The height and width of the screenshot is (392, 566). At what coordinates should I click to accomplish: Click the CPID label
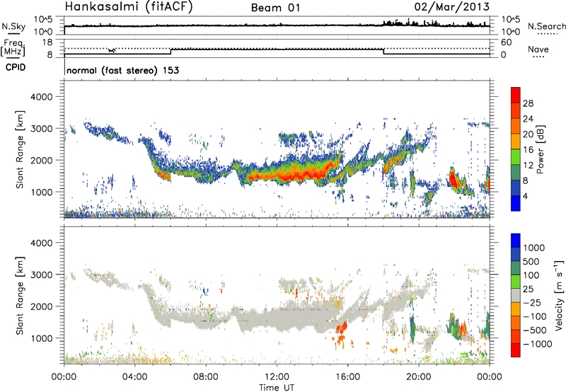click(x=16, y=67)
